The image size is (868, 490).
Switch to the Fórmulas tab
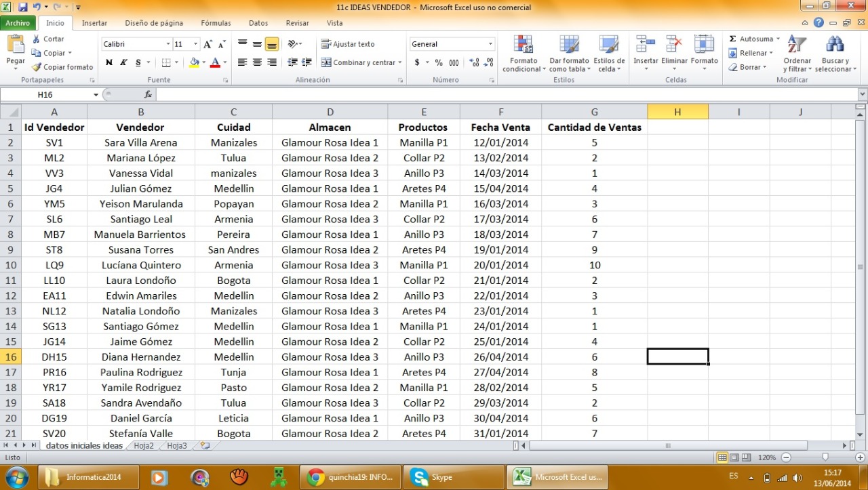(216, 23)
